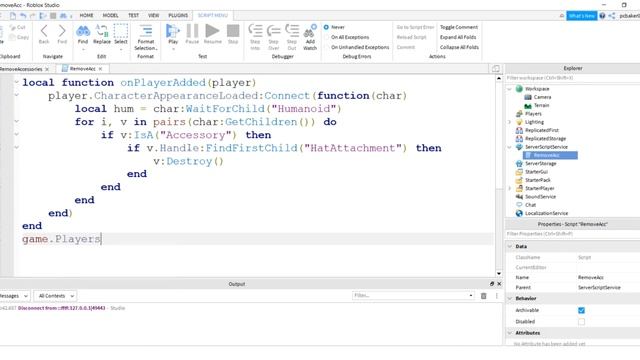Collapse the Attributes properties section
Screen dimensions: 640x360
(510, 333)
